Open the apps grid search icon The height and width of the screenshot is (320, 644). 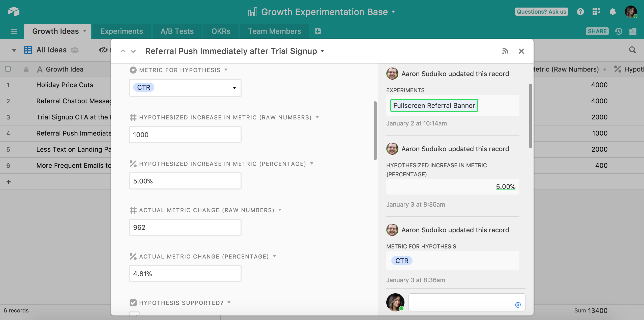596,12
